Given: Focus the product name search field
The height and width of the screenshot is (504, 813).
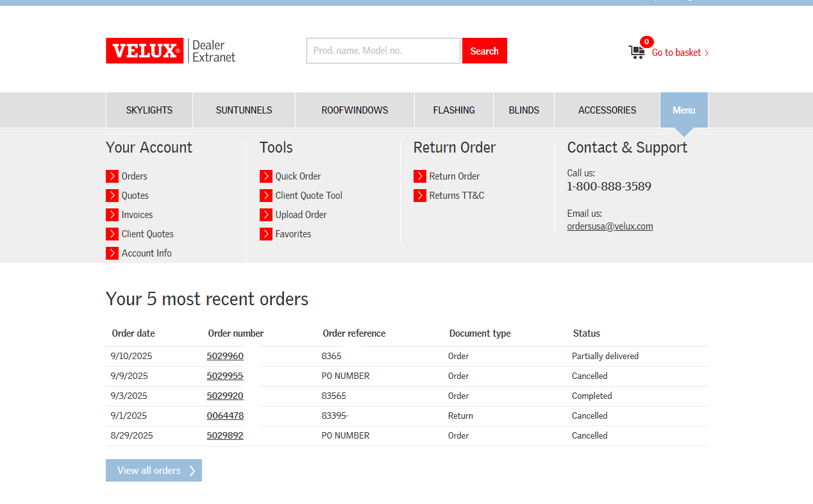Looking at the screenshot, I should [x=383, y=51].
